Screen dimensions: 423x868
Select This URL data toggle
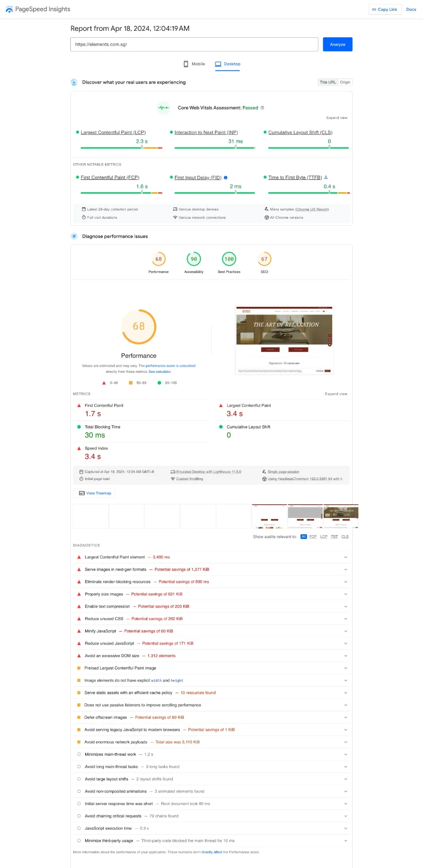point(328,82)
